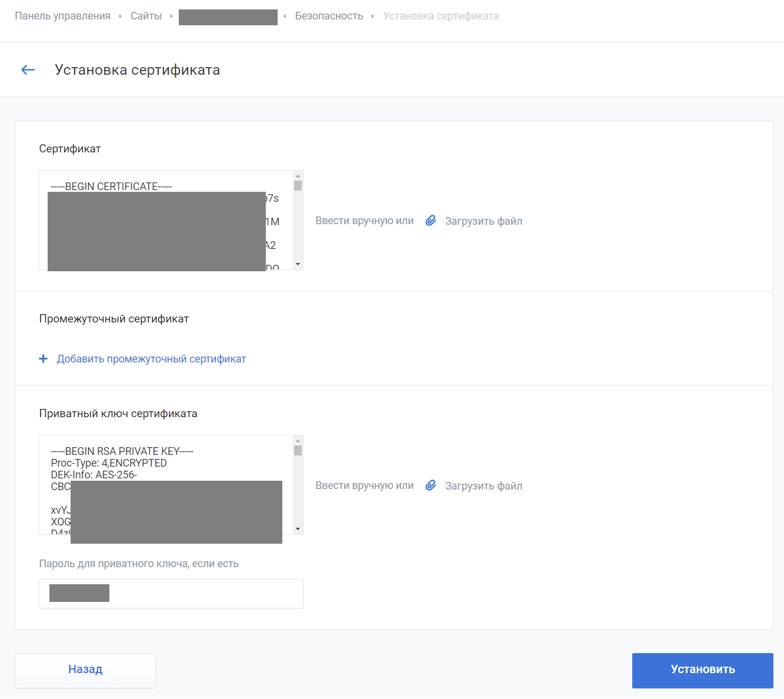Image resolution: width=784 pixels, height=699 pixels.
Task: Click the Приватный ключ сертификата heading
Action: pyautogui.click(x=118, y=414)
